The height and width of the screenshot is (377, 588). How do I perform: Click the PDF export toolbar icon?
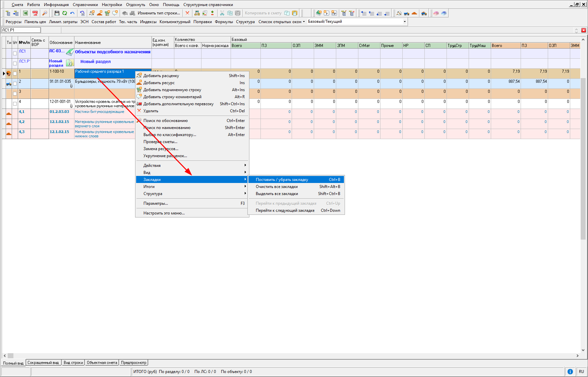point(35,13)
